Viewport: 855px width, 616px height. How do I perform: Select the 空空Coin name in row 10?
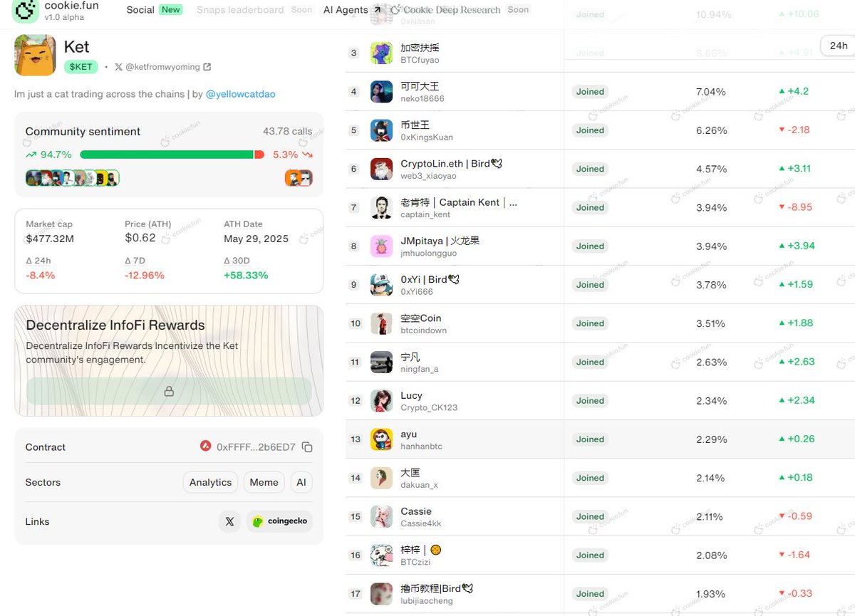[x=420, y=318]
